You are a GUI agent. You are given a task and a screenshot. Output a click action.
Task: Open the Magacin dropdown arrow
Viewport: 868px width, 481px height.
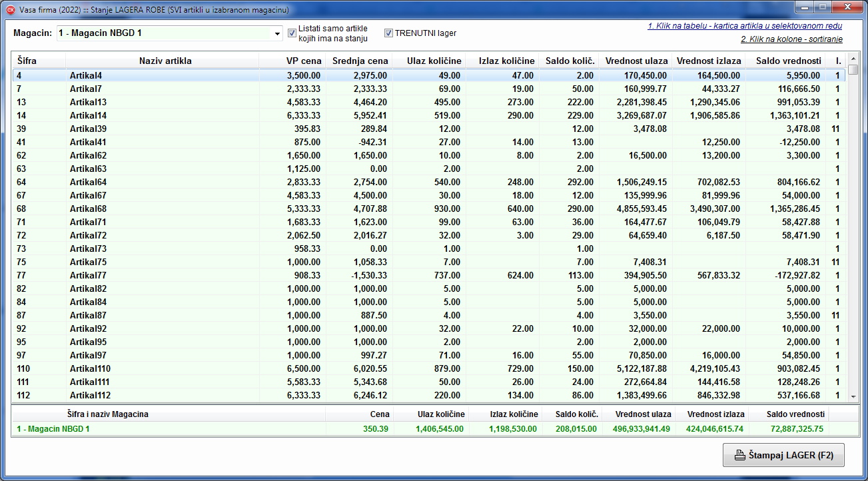[277, 33]
